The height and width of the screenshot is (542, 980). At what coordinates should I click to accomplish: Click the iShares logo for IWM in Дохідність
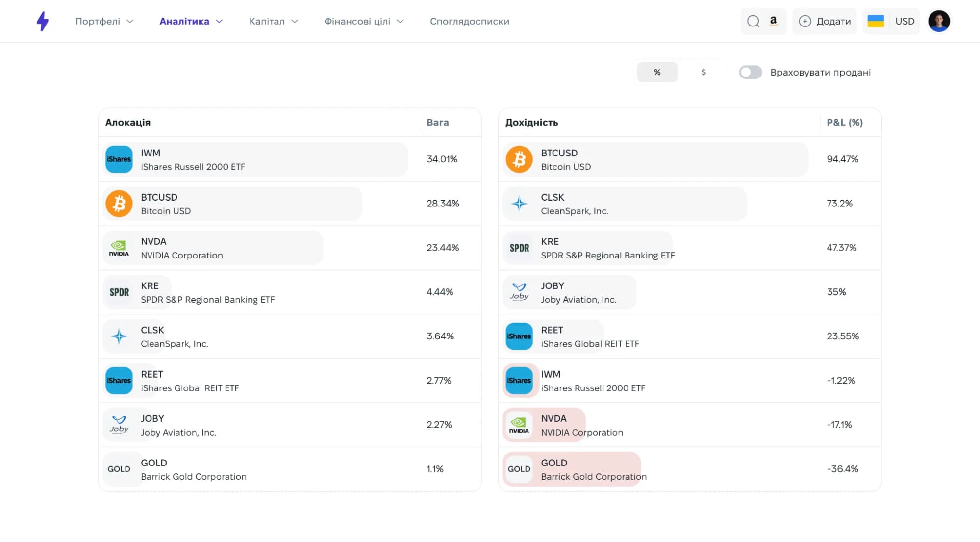pos(519,381)
